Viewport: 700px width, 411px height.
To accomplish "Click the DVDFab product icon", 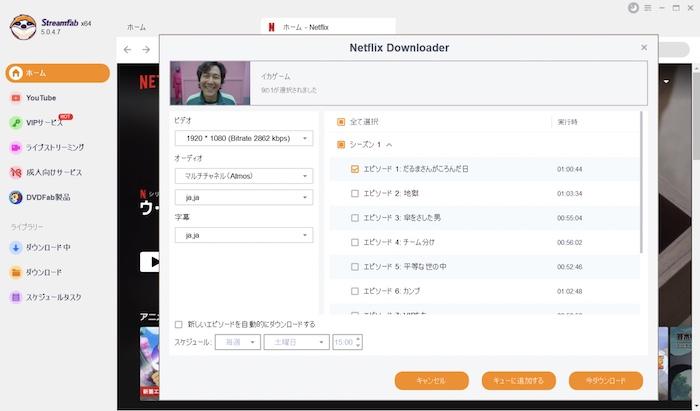I will (x=16, y=197).
